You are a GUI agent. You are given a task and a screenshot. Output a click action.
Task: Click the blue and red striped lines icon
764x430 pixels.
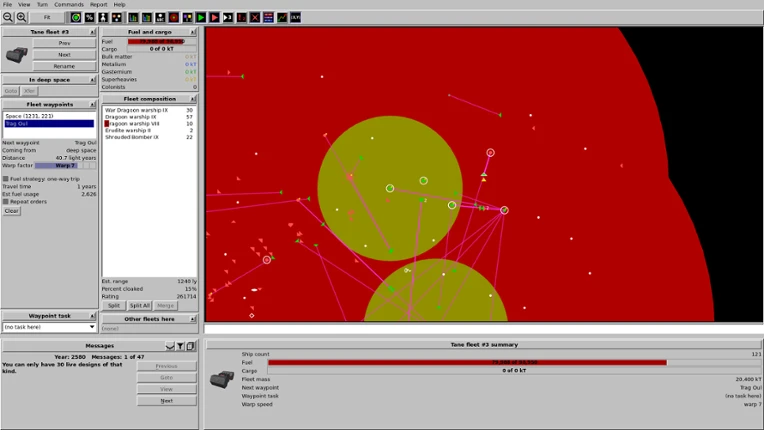point(268,18)
